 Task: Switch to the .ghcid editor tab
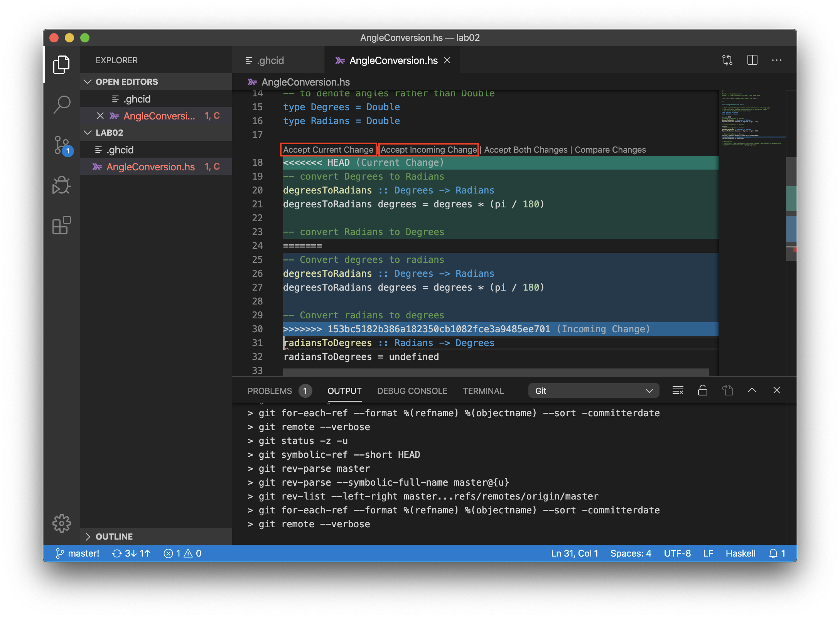[270, 61]
